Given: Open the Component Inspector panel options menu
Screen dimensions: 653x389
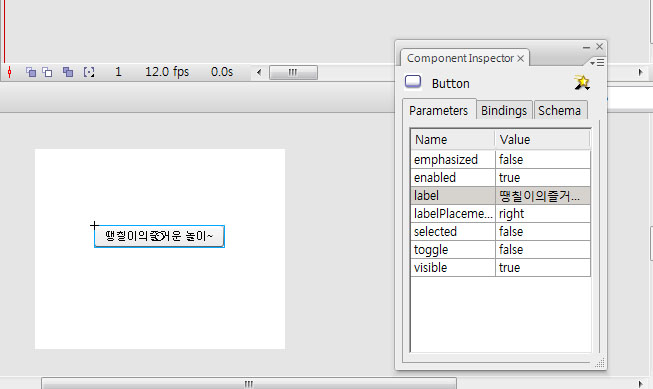Looking at the screenshot, I should 597,62.
